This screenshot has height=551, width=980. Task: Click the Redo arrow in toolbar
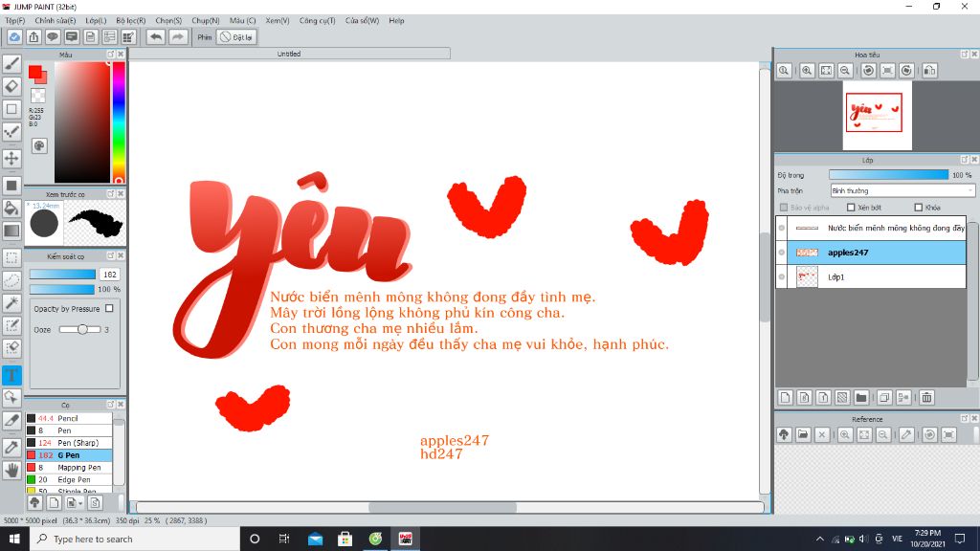[x=178, y=37]
